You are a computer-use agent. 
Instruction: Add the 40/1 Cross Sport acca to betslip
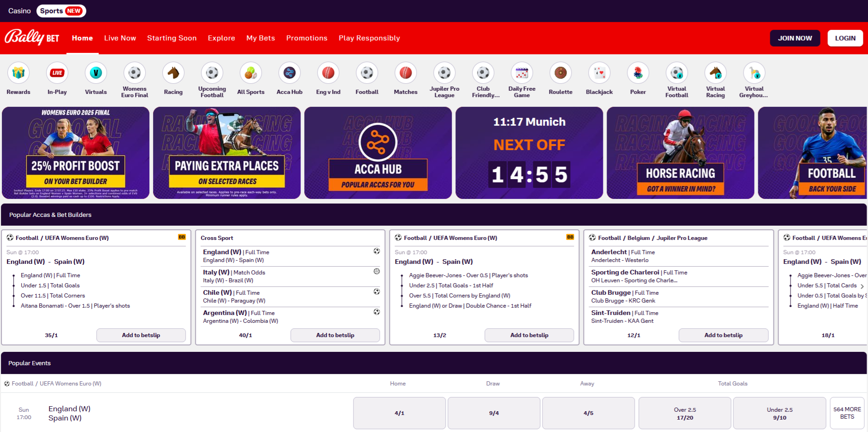[x=335, y=335]
